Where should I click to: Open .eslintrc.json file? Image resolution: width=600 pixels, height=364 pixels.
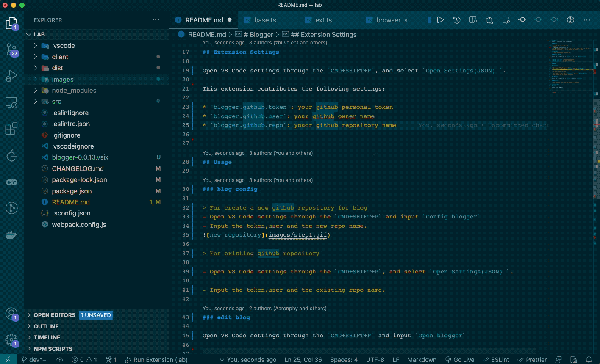pos(97,124)
